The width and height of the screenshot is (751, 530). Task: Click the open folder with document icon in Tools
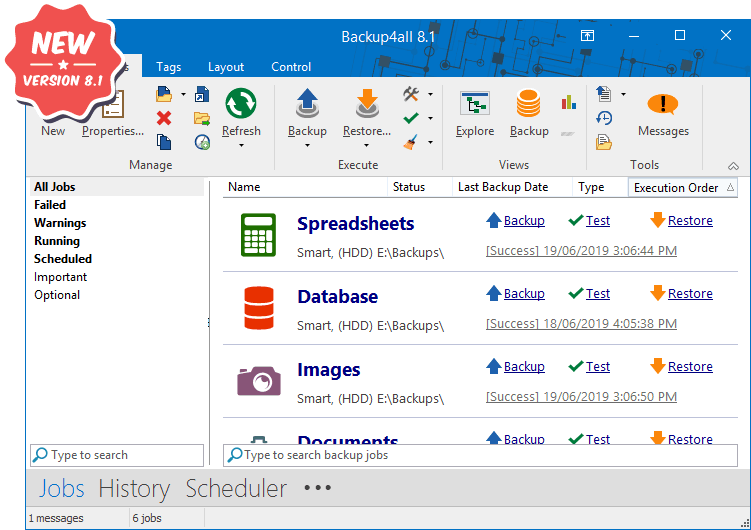tap(603, 142)
